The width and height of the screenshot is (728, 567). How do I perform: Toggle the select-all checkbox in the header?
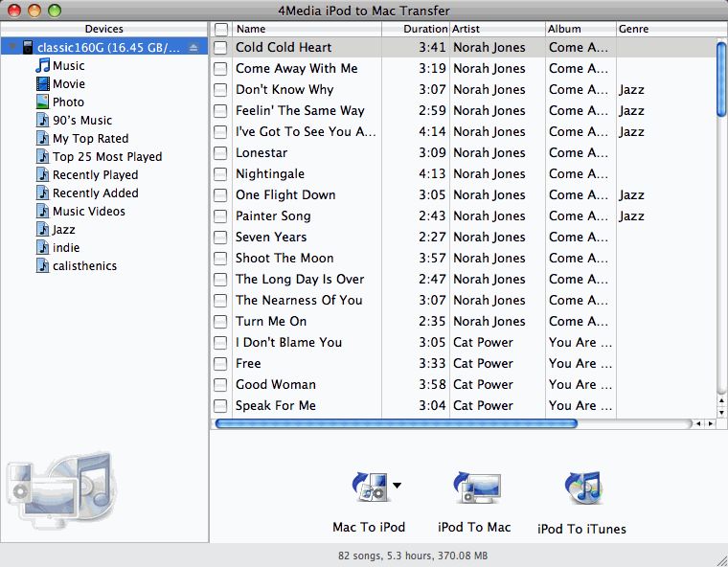pos(221,30)
